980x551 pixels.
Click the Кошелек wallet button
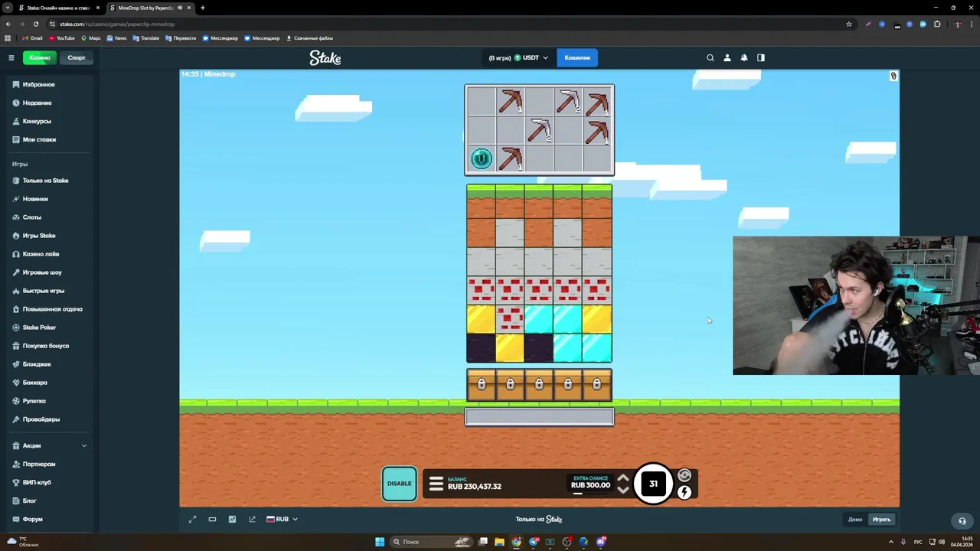[577, 57]
